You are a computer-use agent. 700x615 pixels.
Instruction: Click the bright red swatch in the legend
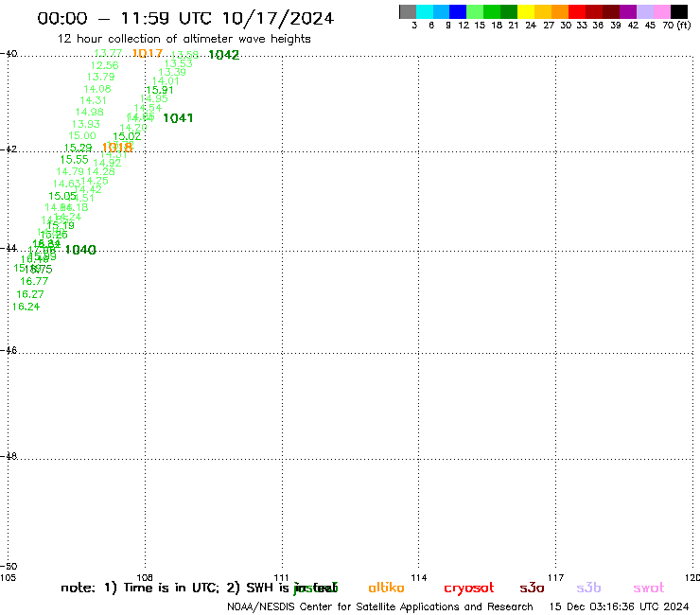(x=577, y=11)
